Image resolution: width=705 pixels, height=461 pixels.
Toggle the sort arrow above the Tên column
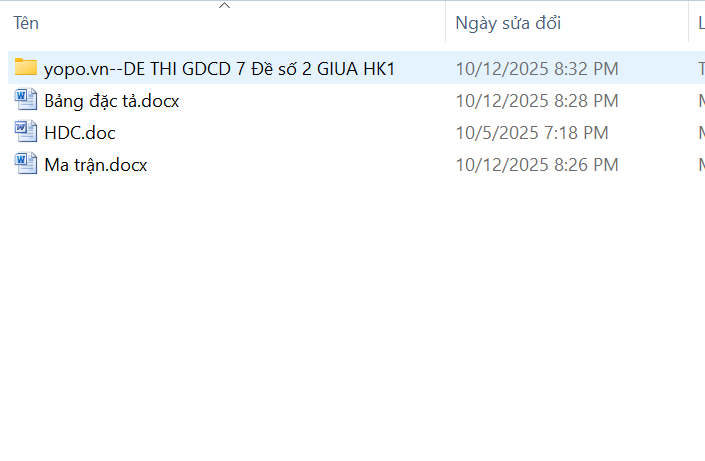pyautogui.click(x=224, y=5)
